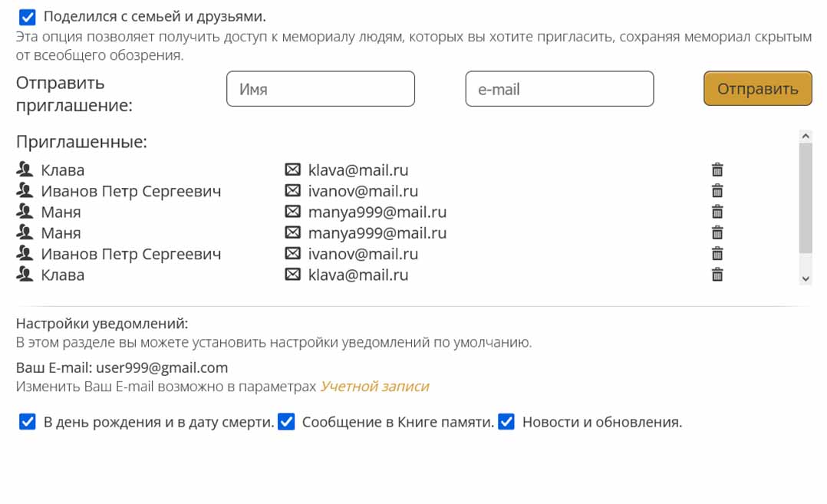The image size is (827, 504).
Task: Focus the «Имя» input field
Action: click(x=321, y=89)
